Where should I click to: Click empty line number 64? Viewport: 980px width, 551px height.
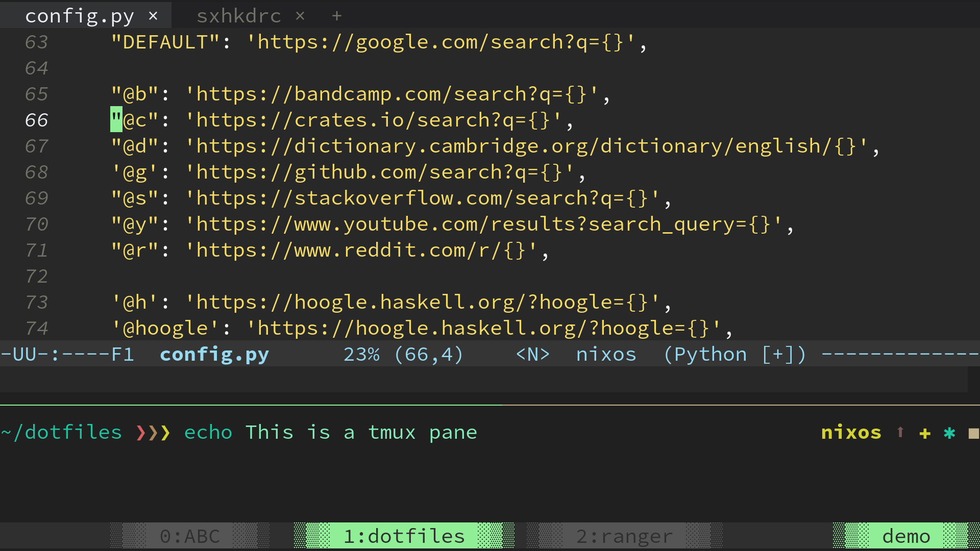(37, 68)
